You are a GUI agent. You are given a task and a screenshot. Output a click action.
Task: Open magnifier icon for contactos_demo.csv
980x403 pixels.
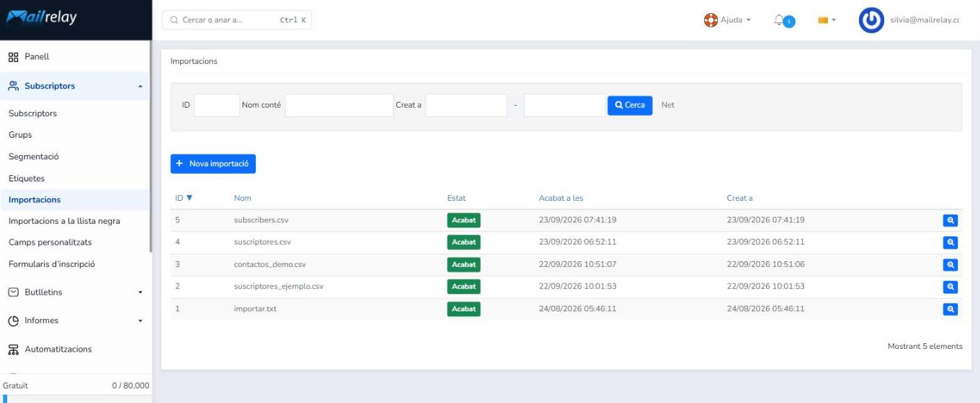(x=950, y=265)
